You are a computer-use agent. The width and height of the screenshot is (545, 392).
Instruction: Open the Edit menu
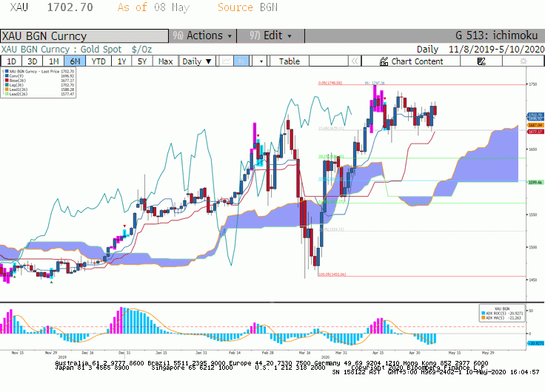tap(270, 36)
